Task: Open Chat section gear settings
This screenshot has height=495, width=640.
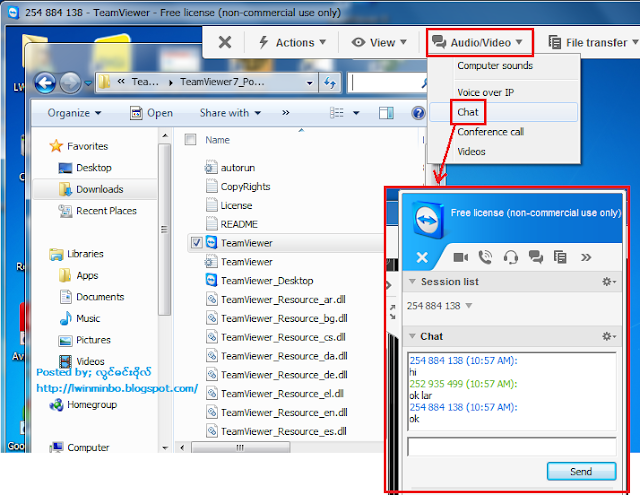Action: tap(609, 336)
